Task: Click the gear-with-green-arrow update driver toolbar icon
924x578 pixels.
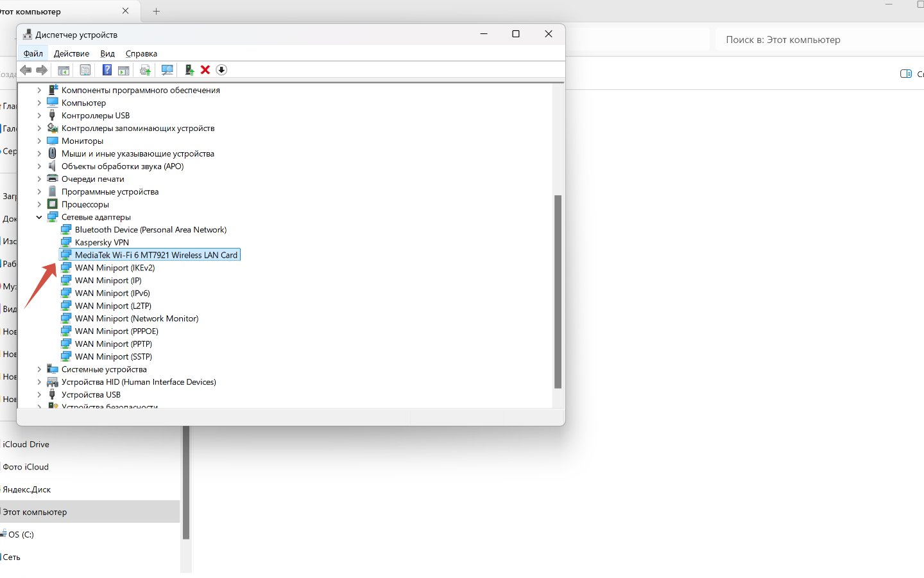Action: pyautogui.click(x=145, y=70)
